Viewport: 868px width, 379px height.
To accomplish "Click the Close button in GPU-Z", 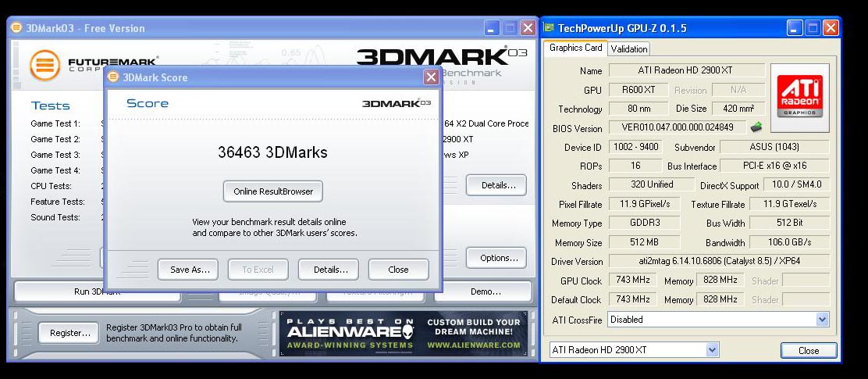I will click(x=809, y=350).
